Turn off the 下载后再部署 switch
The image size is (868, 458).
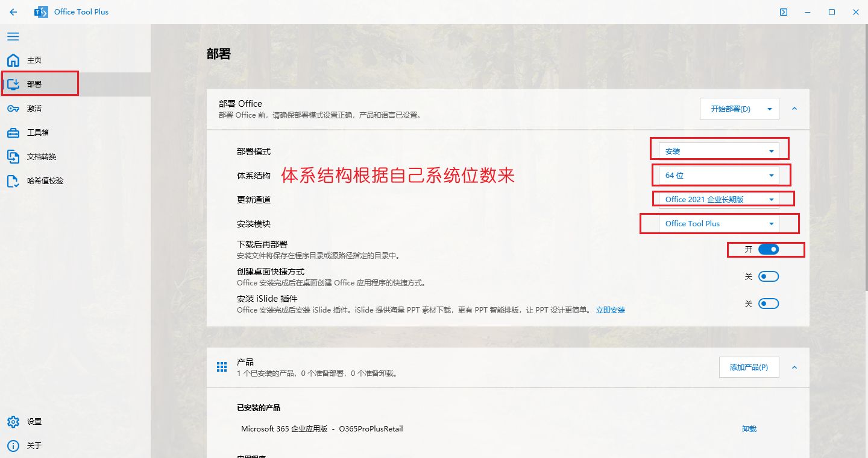coord(769,249)
